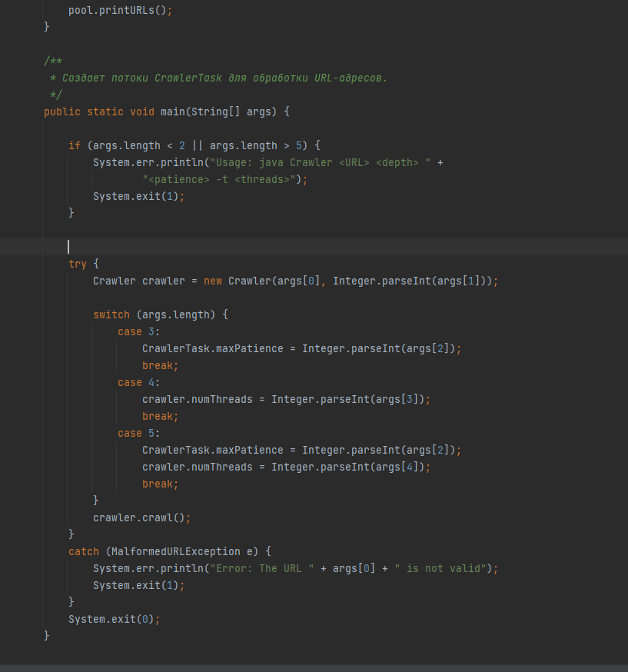Click the maxPatience assignment under case 5
This screenshot has width=628, height=672.
point(301,451)
